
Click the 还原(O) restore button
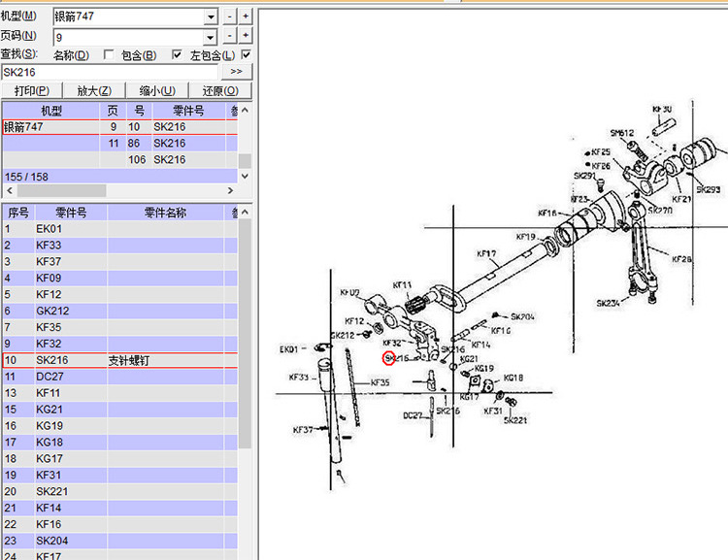click(x=219, y=90)
